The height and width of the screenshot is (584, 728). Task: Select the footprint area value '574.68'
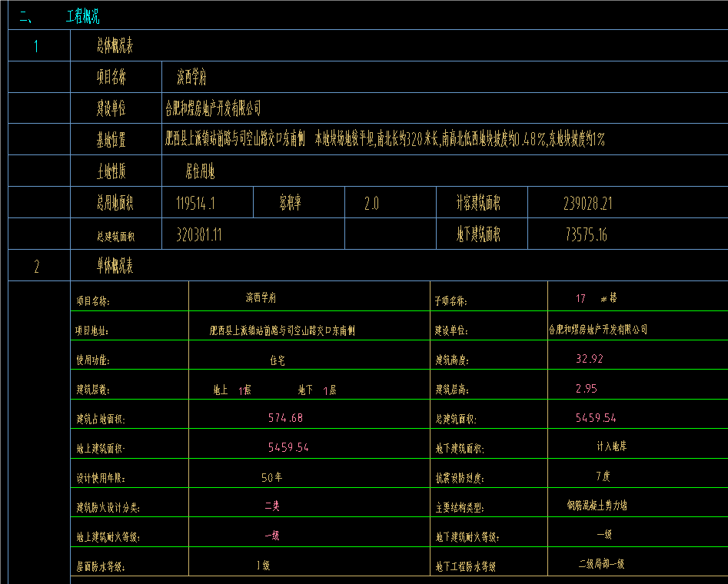coord(285,418)
